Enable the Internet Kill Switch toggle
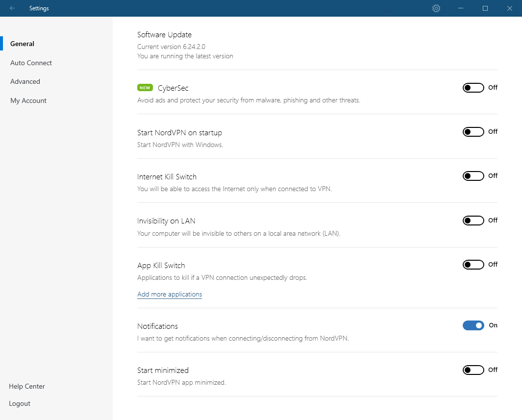Image resolution: width=522 pixels, height=420 pixels. pos(473,176)
